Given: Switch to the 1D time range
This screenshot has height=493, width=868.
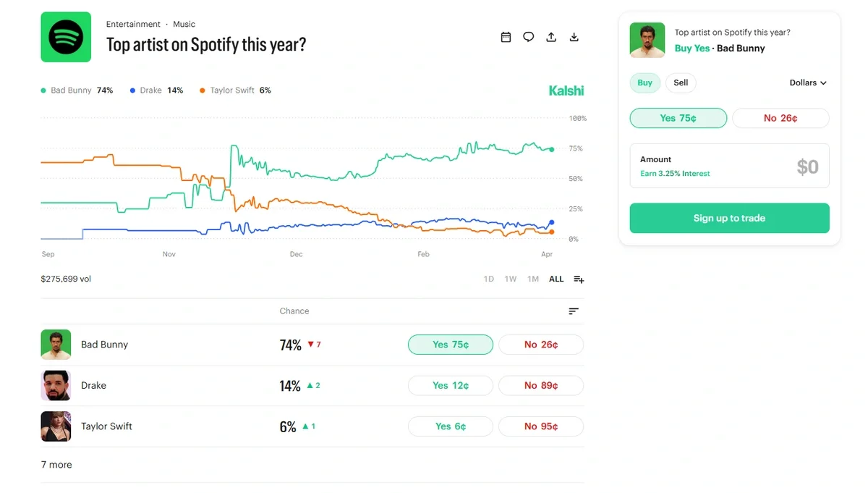Looking at the screenshot, I should [x=488, y=279].
